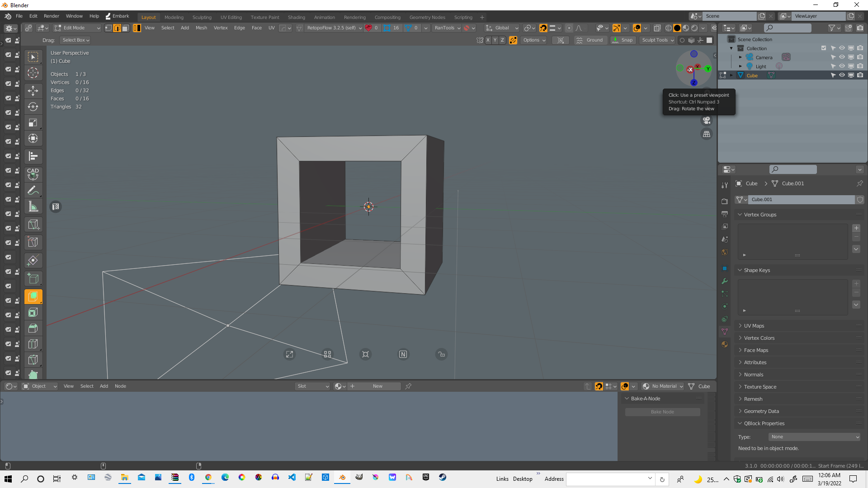Hide Camera in viewport eye icon
Viewport: 868px width, 488px height.
[842, 57]
